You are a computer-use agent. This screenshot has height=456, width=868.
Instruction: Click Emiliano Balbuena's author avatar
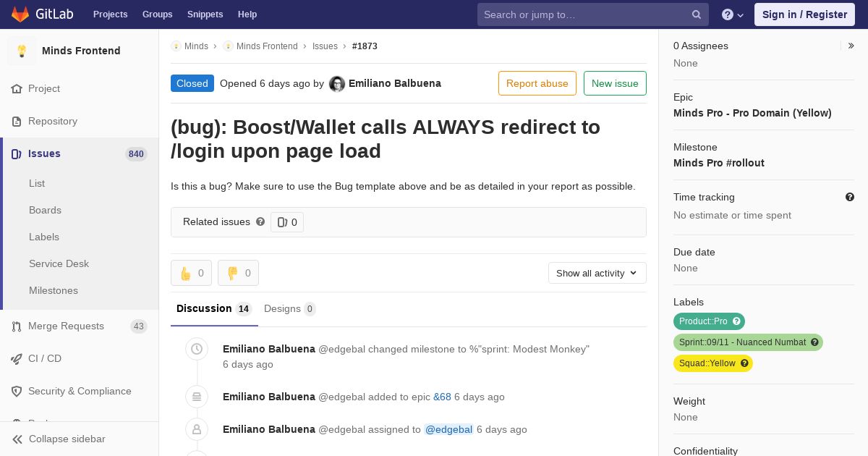click(x=337, y=84)
